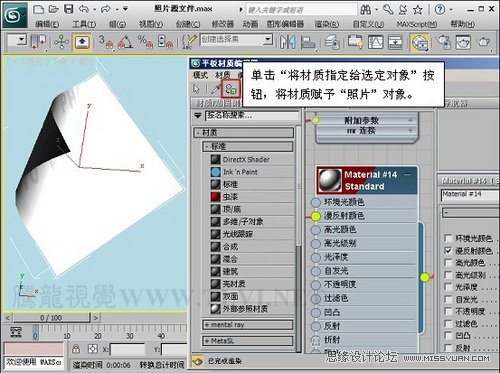
Task: Click the binoculars search icon
Action: (366, 10)
